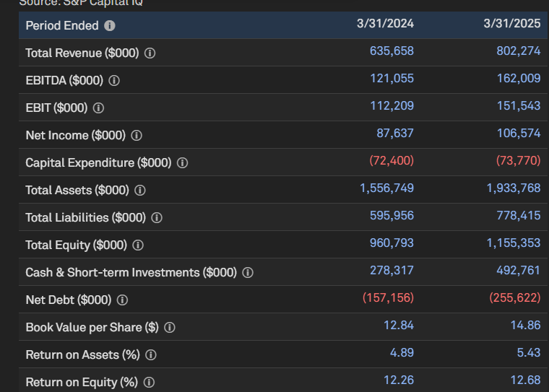This screenshot has height=392, width=549.
Task: Click EBIT value 151,543
Action: (x=519, y=105)
